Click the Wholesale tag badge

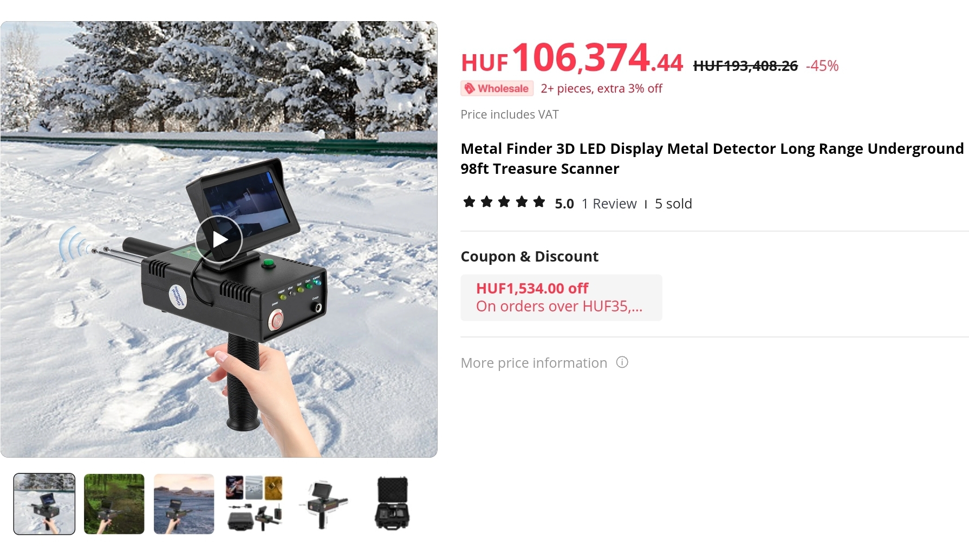pos(497,88)
